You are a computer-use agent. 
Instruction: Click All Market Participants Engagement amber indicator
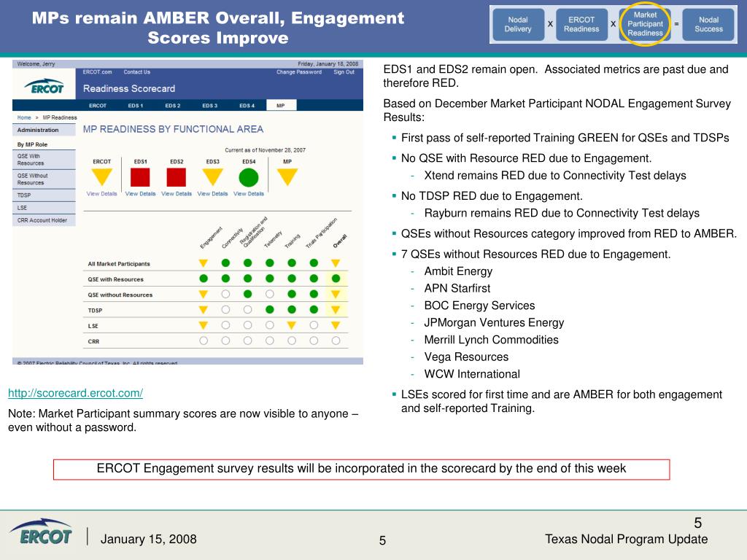click(204, 262)
